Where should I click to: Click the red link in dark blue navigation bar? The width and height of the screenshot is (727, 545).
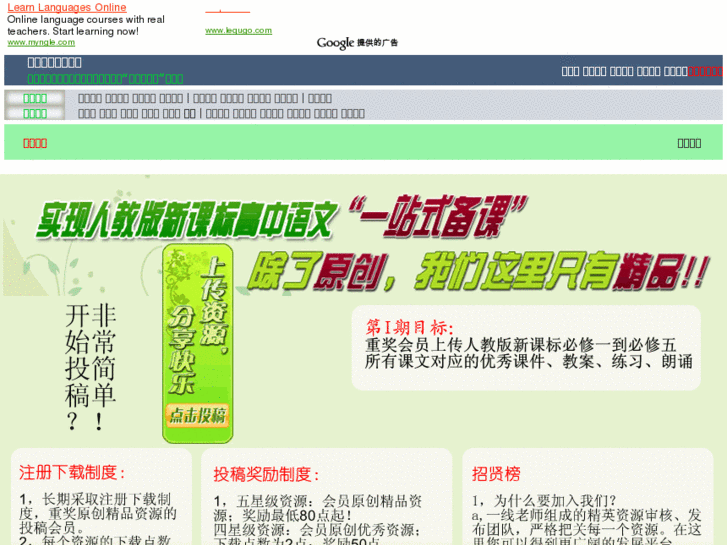click(x=705, y=71)
